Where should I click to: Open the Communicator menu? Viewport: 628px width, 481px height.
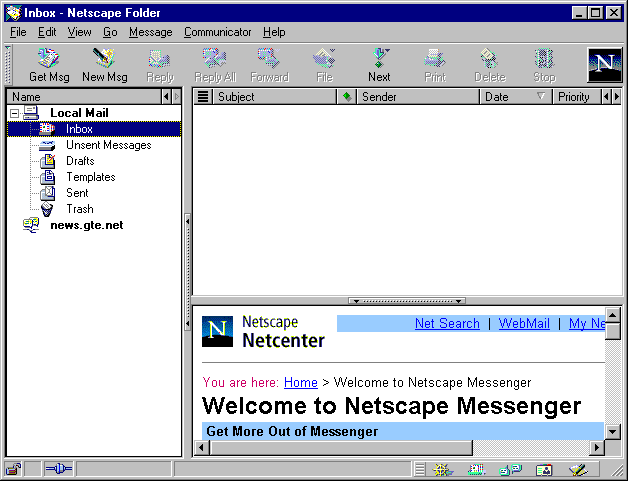pyautogui.click(x=217, y=32)
